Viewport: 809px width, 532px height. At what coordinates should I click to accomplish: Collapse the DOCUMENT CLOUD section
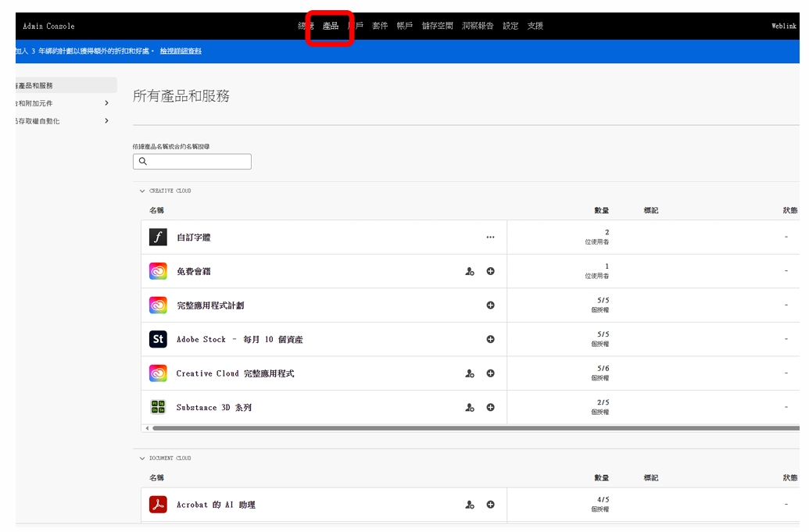point(142,459)
